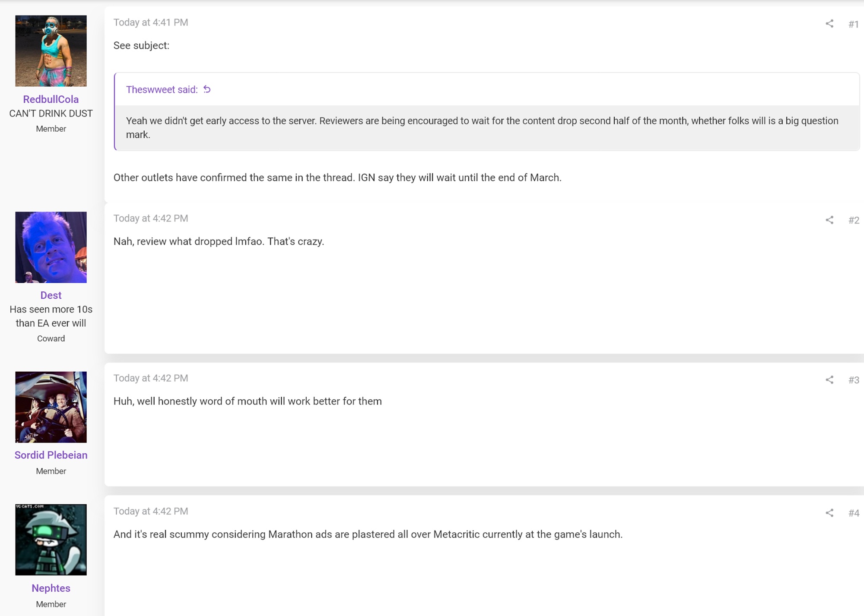Click the #2 post permalink
The width and height of the screenshot is (864, 616).
(x=853, y=220)
